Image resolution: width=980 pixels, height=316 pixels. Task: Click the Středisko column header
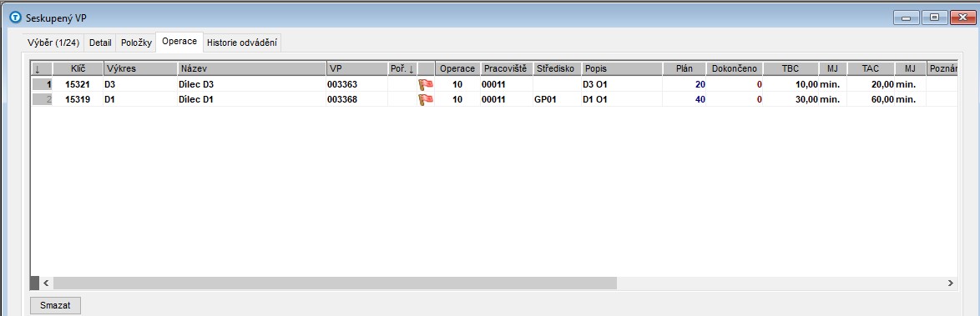[557, 68]
